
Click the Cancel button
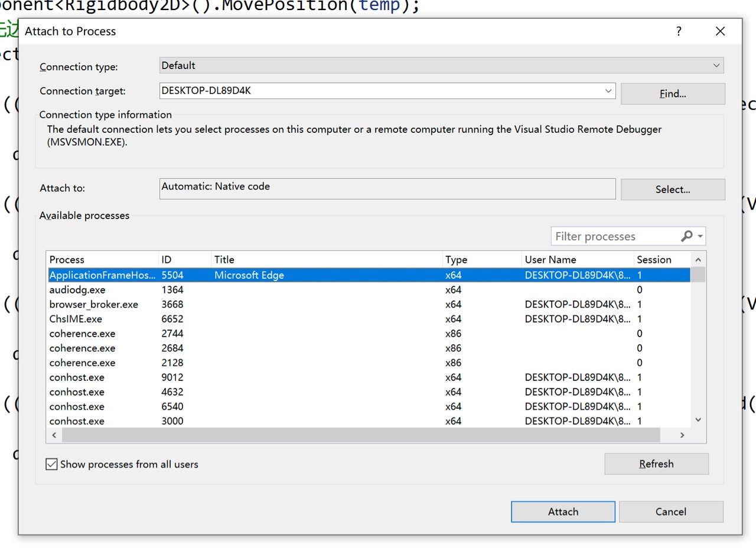(x=671, y=511)
